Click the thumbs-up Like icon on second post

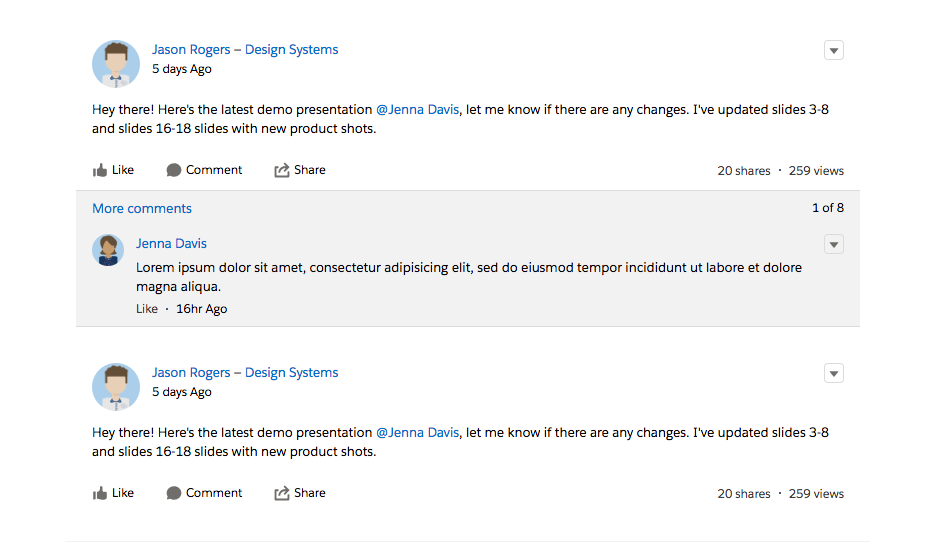pos(100,494)
